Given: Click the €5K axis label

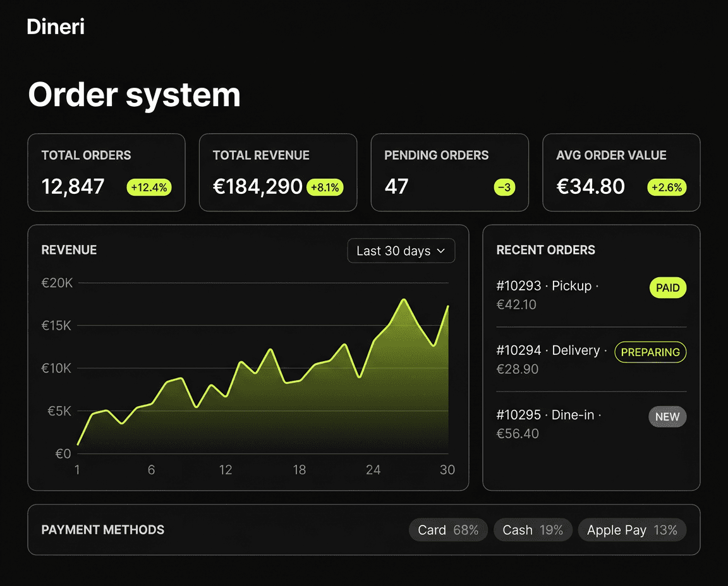Looking at the screenshot, I should pyautogui.click(x=59, y=411).
